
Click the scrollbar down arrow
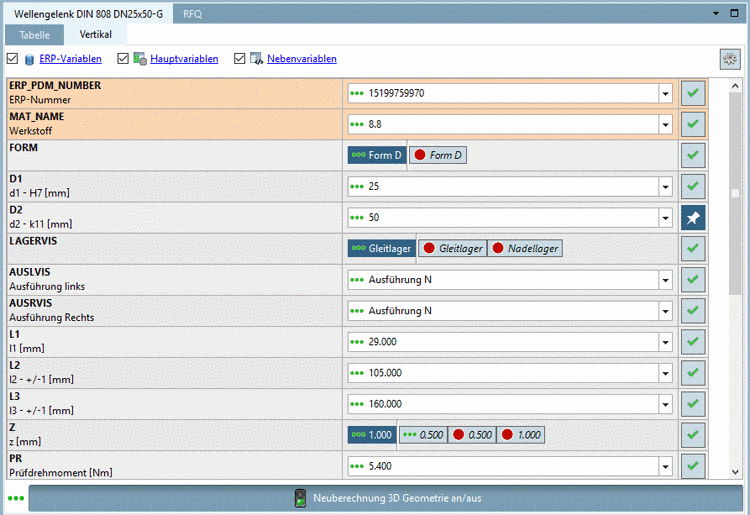tap(735, 472)
